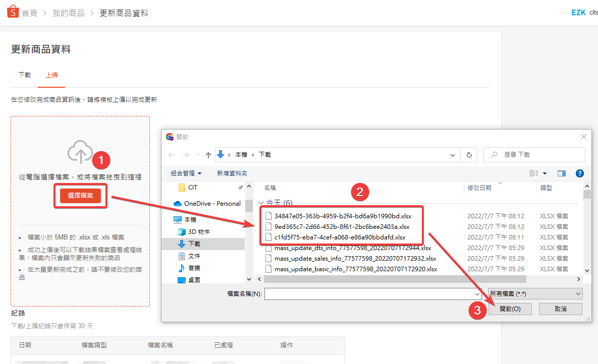Toggle the preview pane icon
Screen dimensions: 598x364
pos(562,173)
